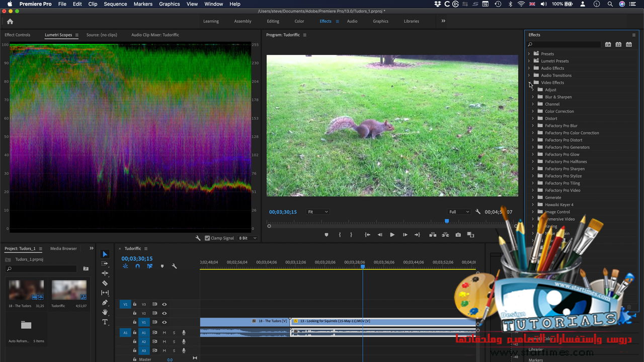Select the Selection tool arrow
Viewport: 644px width, 362px height.
105,254
